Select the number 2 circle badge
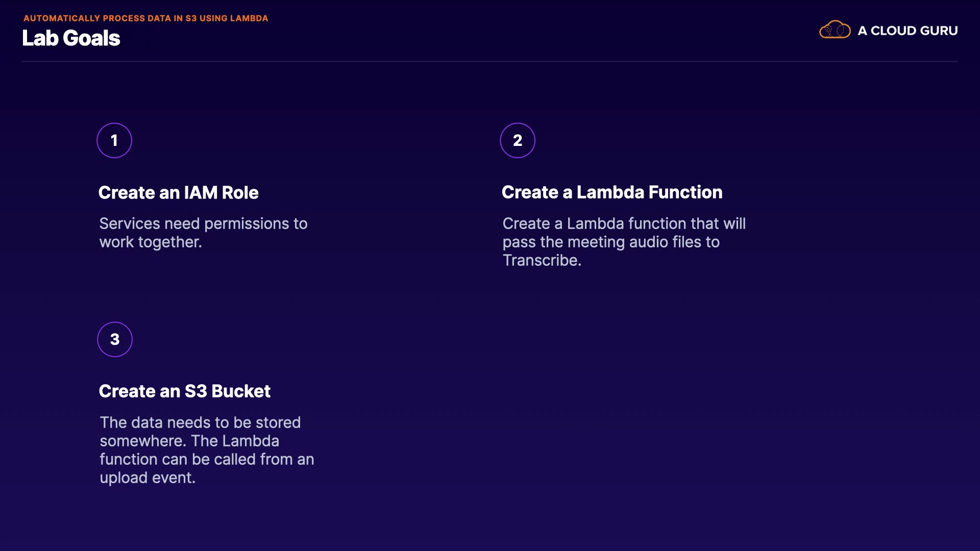Image resolution: width=980 pixels, height=551 pixels. [x=518, y=140]
